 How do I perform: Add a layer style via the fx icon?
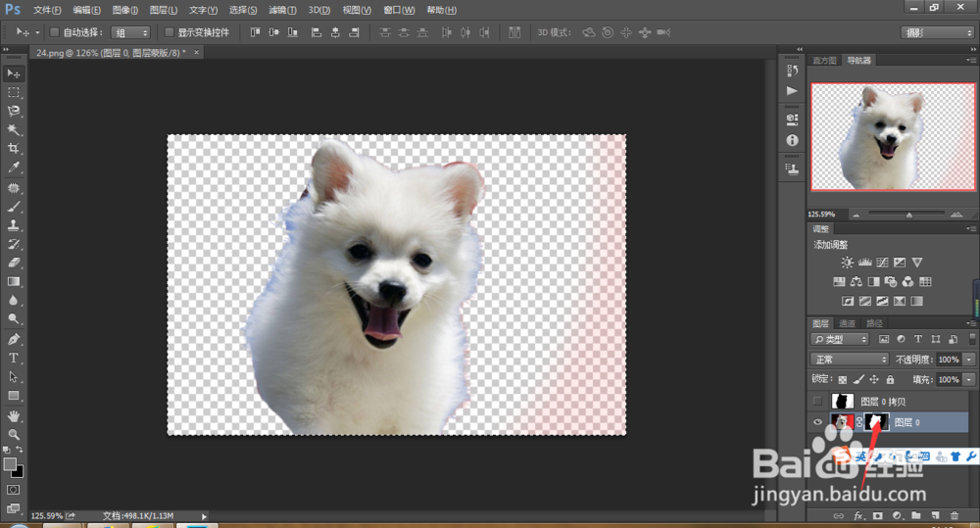tap(858, 515)
